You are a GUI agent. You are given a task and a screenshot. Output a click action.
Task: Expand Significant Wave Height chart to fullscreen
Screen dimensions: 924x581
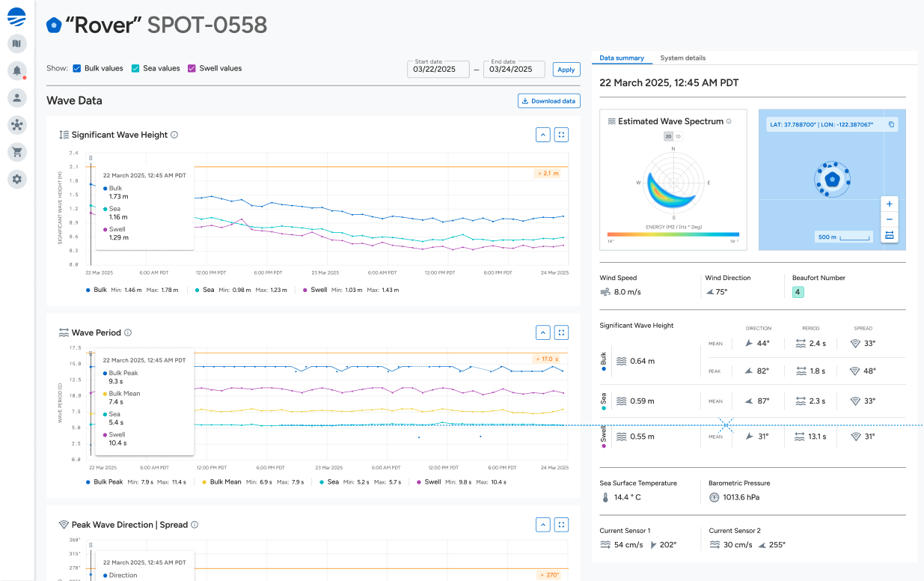[x=562, y=135]
